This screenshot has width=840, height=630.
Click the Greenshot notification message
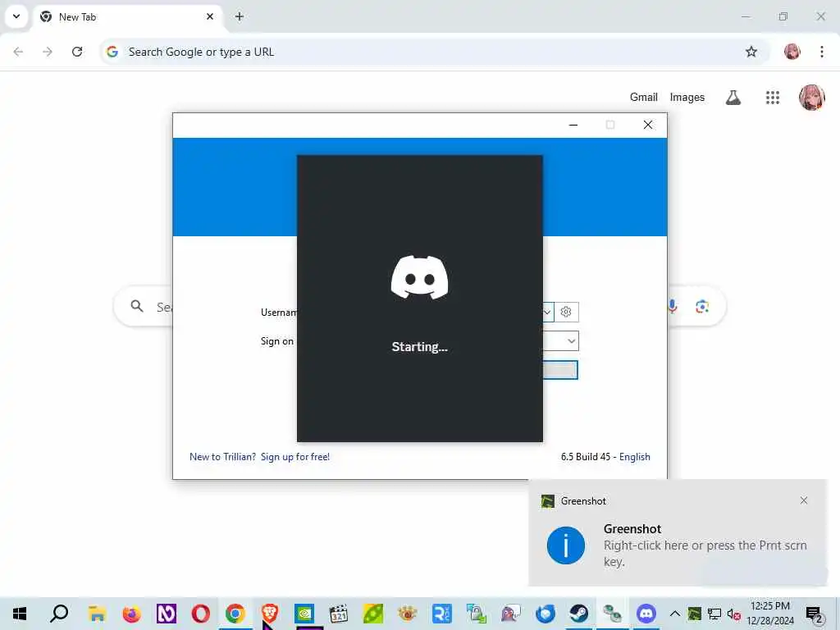coord(705,554)
